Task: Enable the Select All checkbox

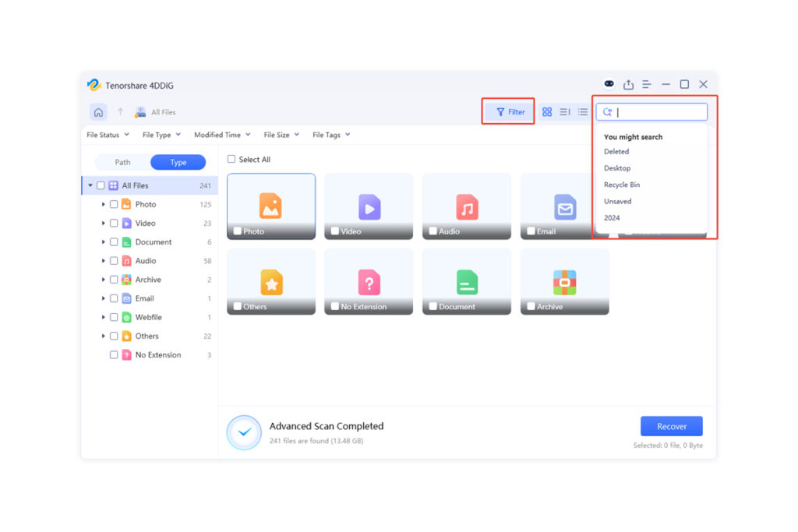Action: click(231, 159)
